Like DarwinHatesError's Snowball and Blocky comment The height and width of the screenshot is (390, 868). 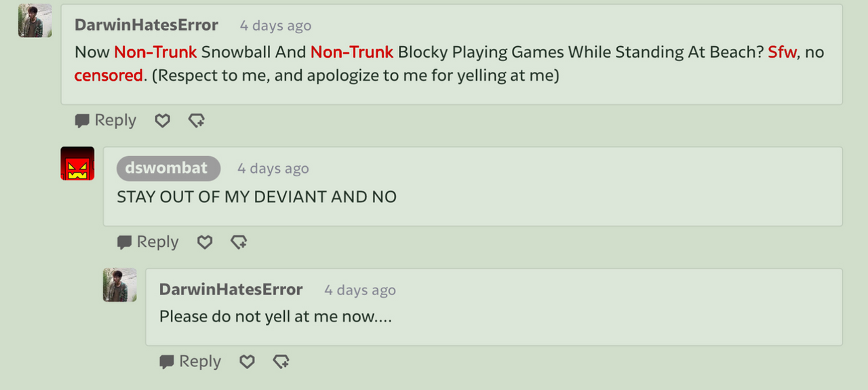[162, 121]
